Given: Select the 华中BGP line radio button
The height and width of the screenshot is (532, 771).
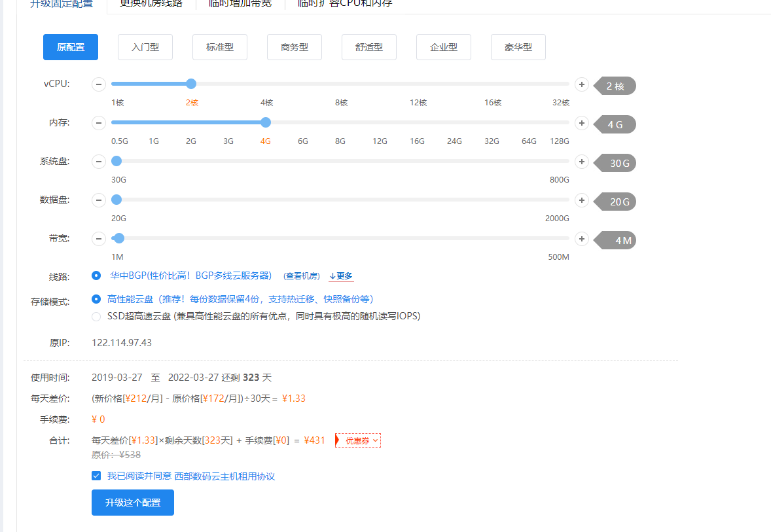Looking at the screenshot, I should [97, 275].
